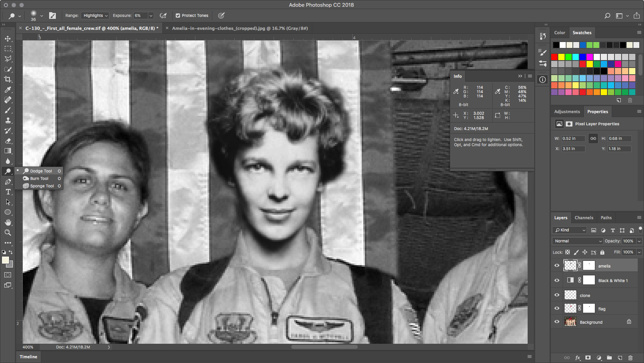
Task: Select the Zoom tool in the toolbar
Action: (x=8, y=233)
